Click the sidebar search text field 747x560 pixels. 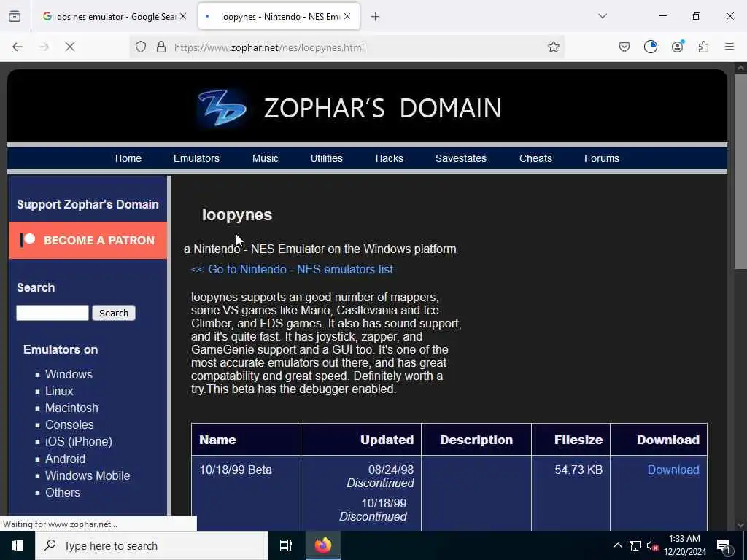pos(53,313)
